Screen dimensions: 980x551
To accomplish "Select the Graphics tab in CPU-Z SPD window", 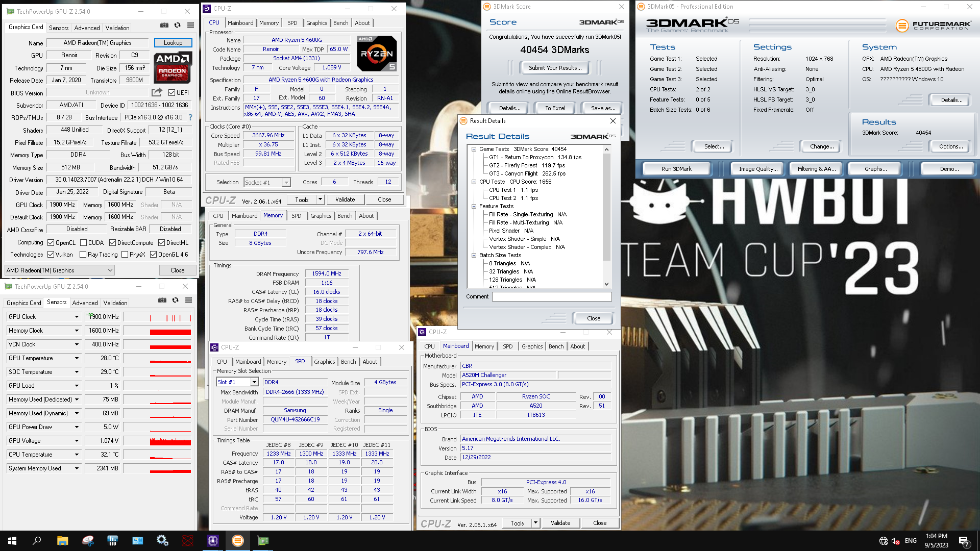I will [x=325, y=362].
